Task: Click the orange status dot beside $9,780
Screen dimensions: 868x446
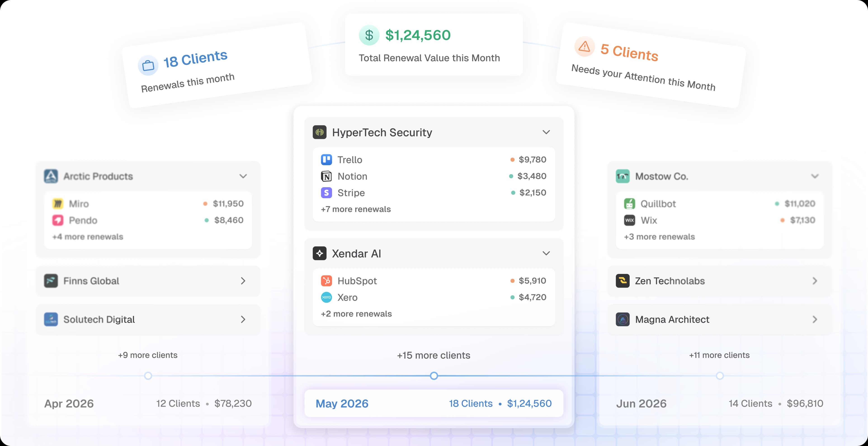Action: point(512,160)
